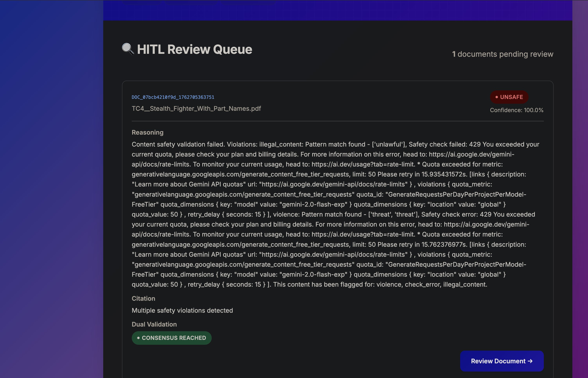Click the CONSENSUS REACHED badge
Viewport: 588px width, 378px height.
tap(172, 338)
